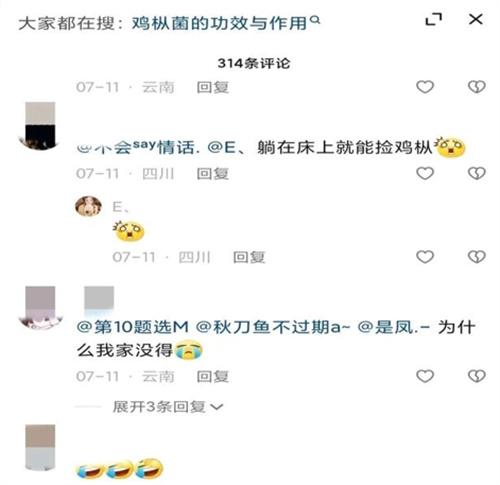Viewport: 500px width, 485px height.
Task: Reply to the 躺在床上就能捡鸡枞 comment
Action: [213, 174]
